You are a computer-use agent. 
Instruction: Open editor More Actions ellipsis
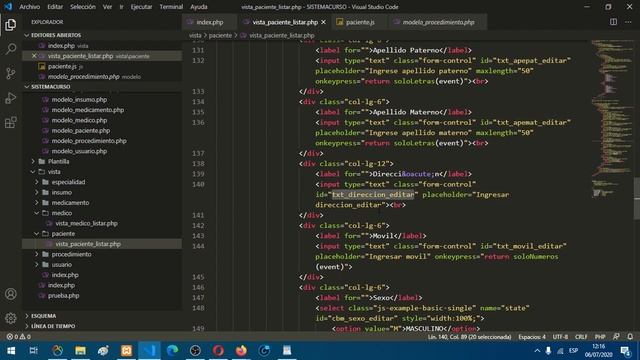[x=628, y=22]
